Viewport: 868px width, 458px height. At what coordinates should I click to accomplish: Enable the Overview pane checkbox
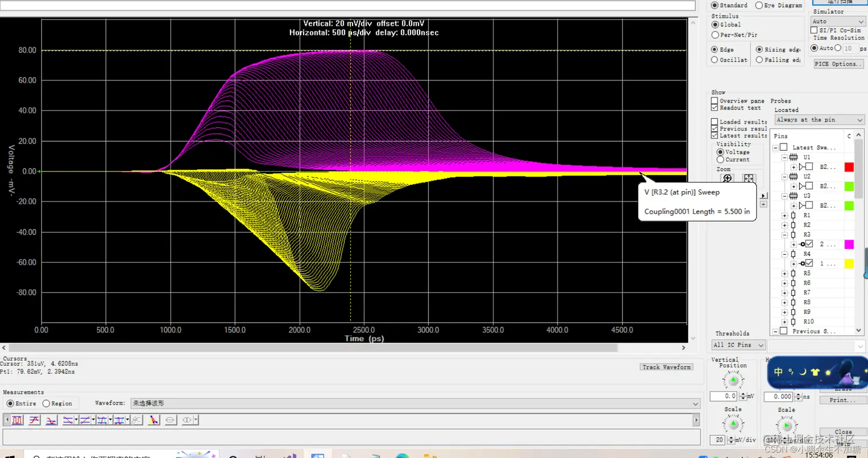click(715, 101)
